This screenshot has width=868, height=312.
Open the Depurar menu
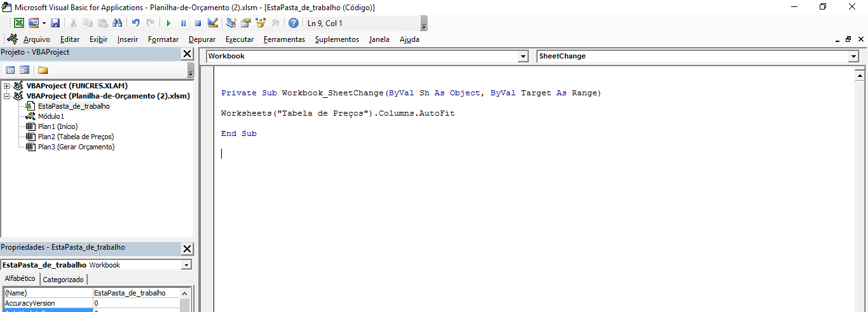[202, 39]
